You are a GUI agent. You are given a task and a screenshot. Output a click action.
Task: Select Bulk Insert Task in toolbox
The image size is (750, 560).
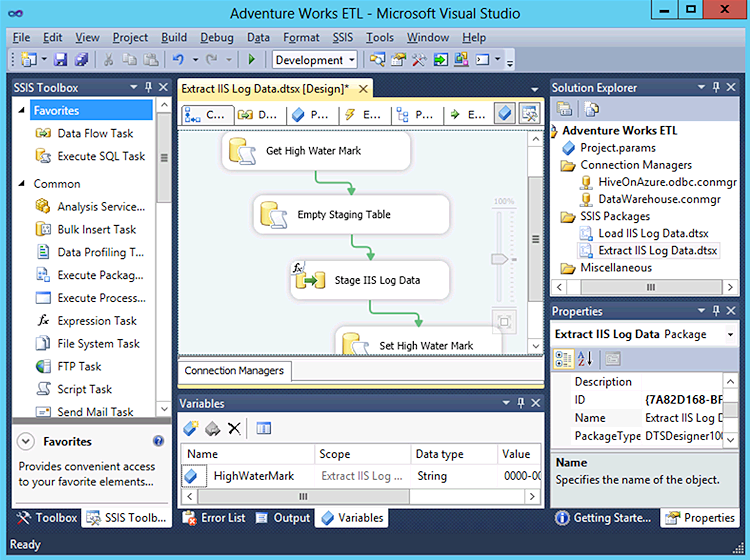(86, 230)
